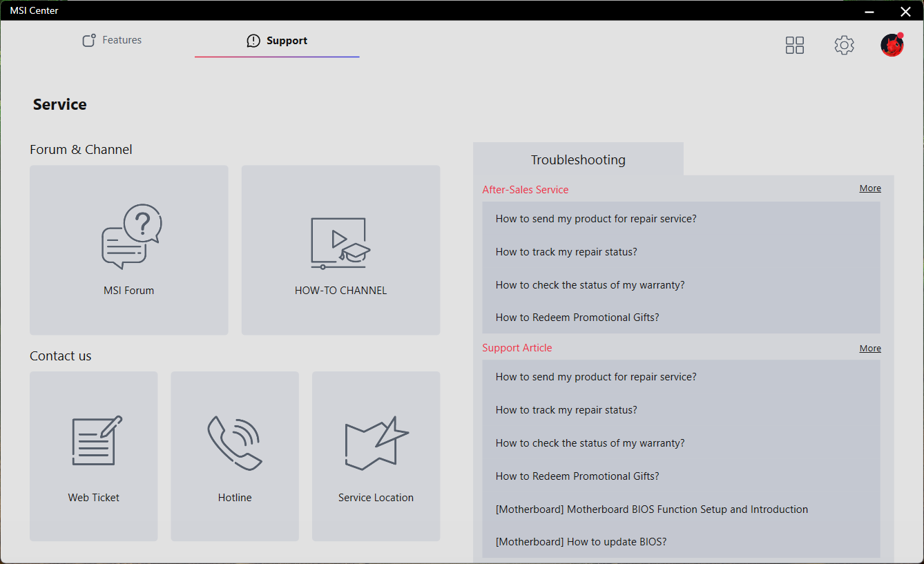Click the 'Service' page heading

coord(60,105)
